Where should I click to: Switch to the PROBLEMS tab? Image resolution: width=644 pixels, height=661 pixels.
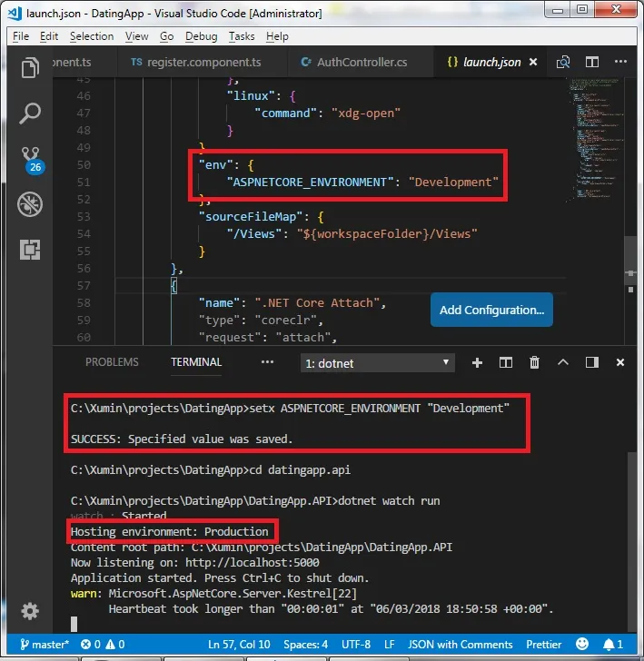pyautogui.click(x=112, y=362)
